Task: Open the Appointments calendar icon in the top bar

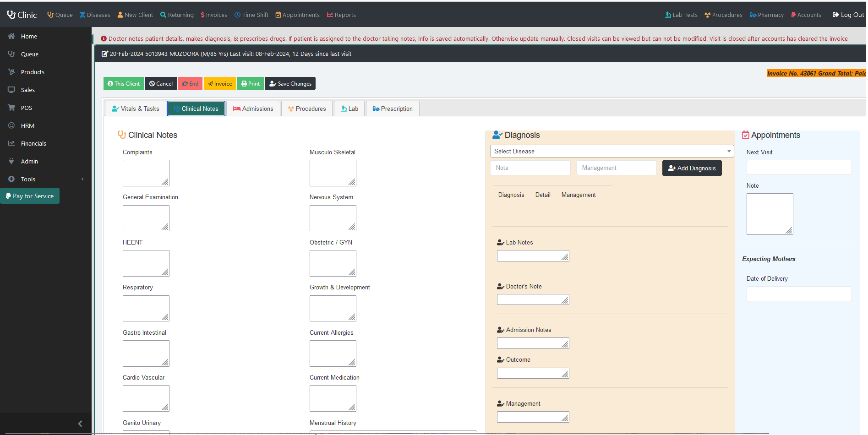Action: coord(278,15)
